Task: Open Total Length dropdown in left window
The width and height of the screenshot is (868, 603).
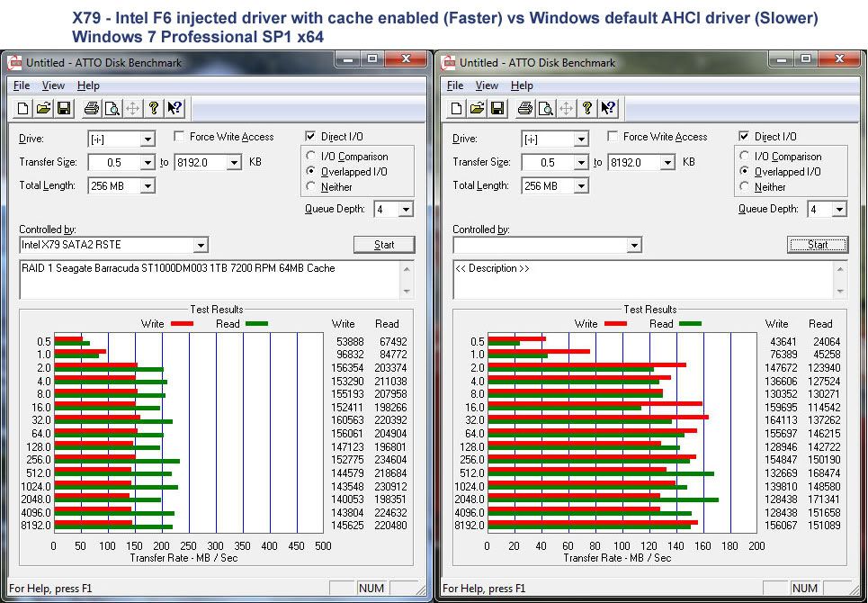Action: coord(148,186)
